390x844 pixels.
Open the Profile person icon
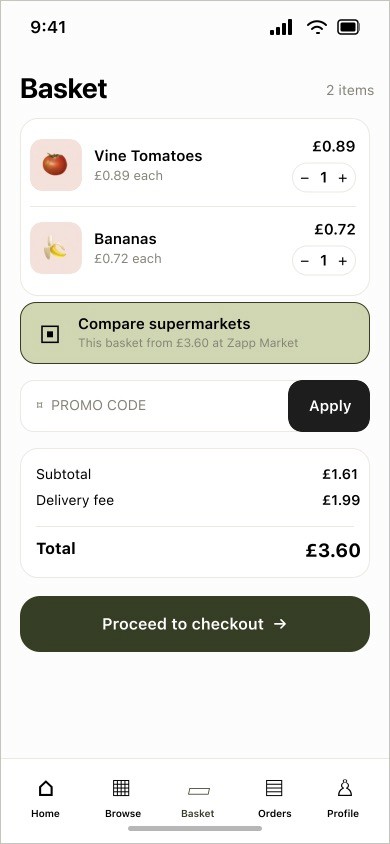coord(344,788)
